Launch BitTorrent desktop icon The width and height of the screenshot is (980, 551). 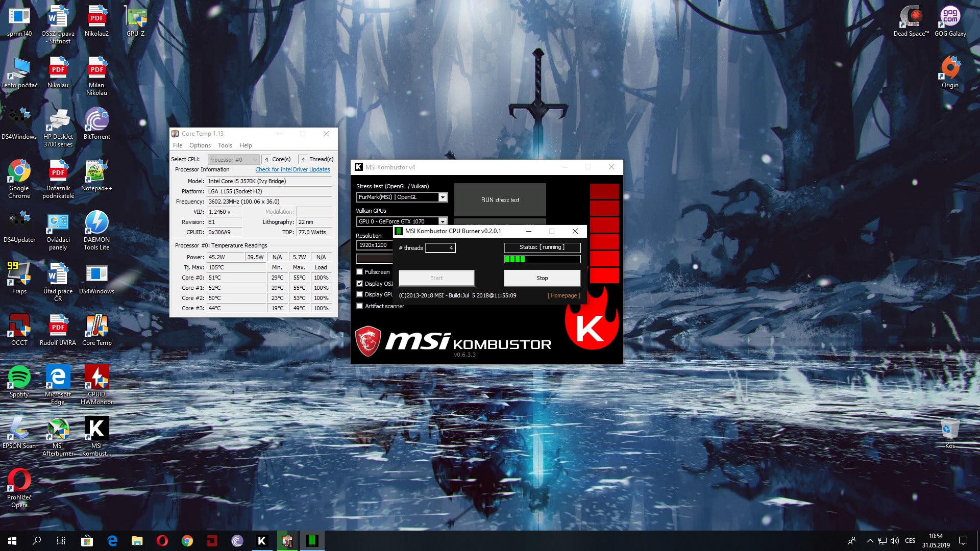(96, 124)
